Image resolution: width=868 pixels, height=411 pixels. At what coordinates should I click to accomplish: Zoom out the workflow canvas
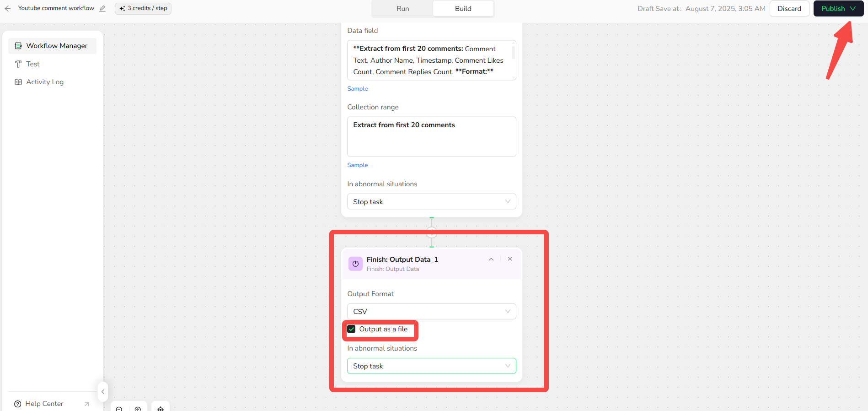[119, 408]
